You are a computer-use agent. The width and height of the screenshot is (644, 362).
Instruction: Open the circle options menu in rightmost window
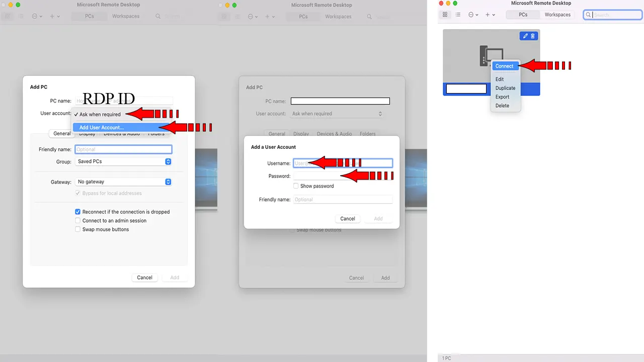473,15
